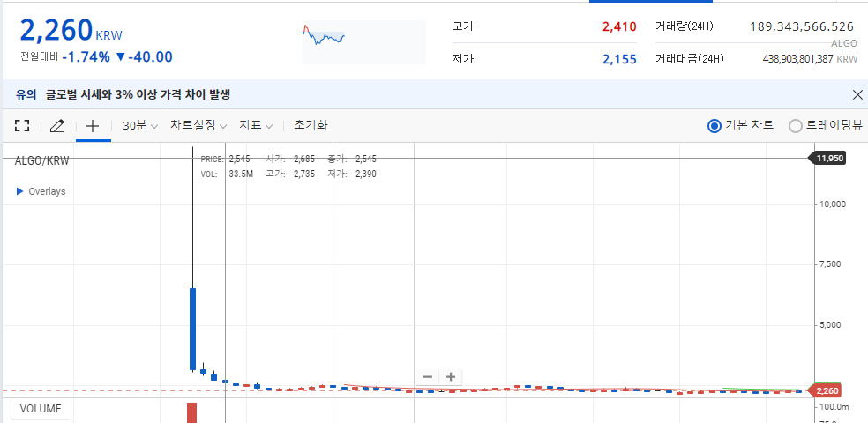The width and height of the screenshot is (868, 423).
Task: Click the 24H volume 189,343,566.526
Action: click(x=802, y=26)
